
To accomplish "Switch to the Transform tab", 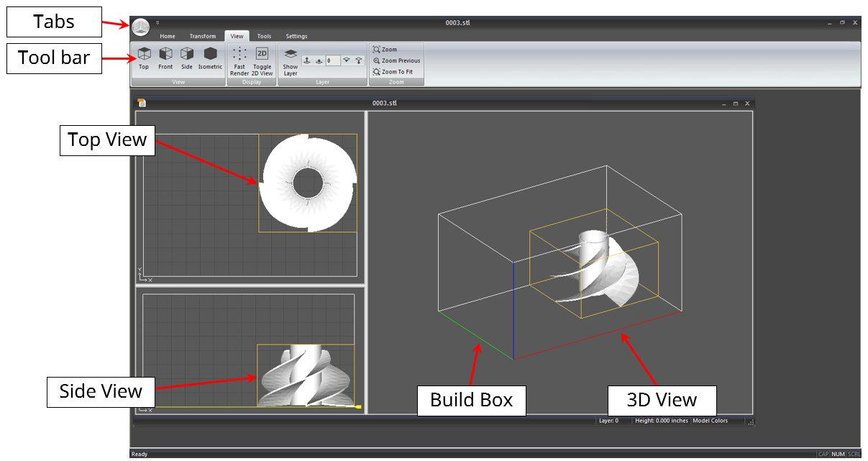I will coord(202,36).
